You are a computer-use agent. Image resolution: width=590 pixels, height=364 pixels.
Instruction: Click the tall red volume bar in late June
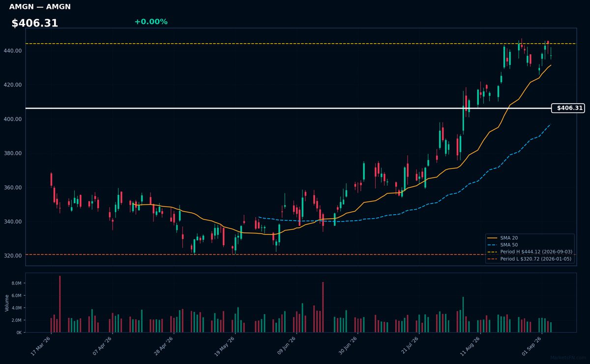323,307
